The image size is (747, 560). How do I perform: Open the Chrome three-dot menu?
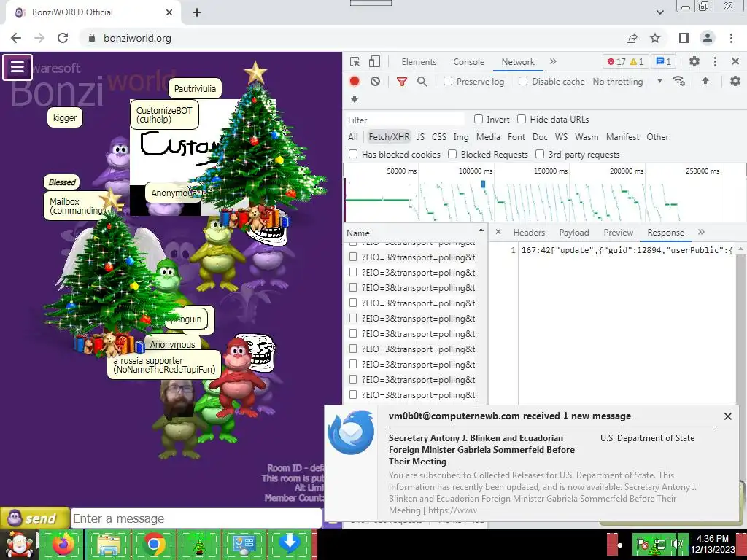731,38
